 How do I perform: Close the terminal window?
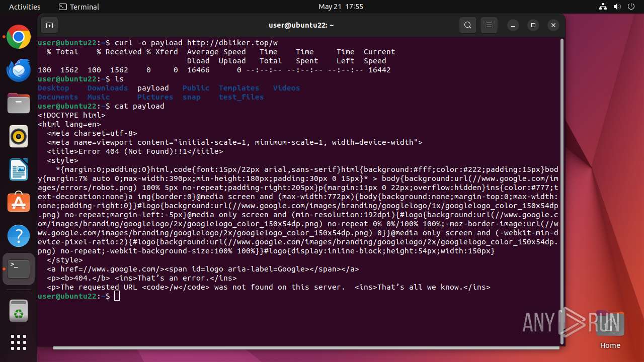coord(553,25)
